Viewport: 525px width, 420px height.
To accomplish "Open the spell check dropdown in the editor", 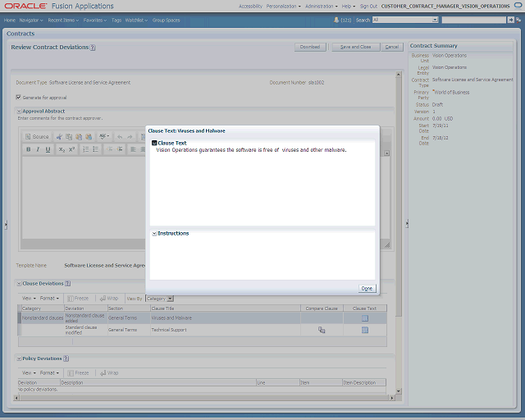I will coord(104,136).
